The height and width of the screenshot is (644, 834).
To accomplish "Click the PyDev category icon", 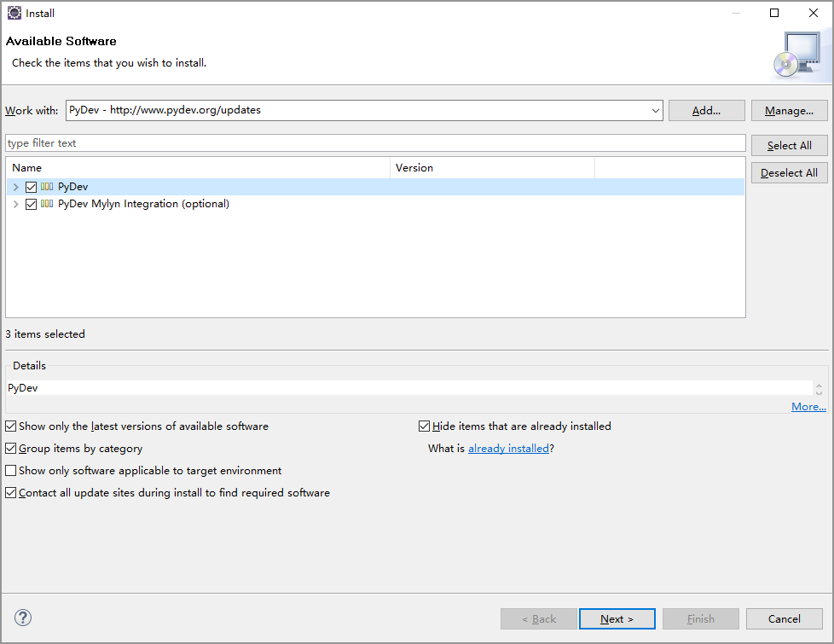I will [47, 187].
